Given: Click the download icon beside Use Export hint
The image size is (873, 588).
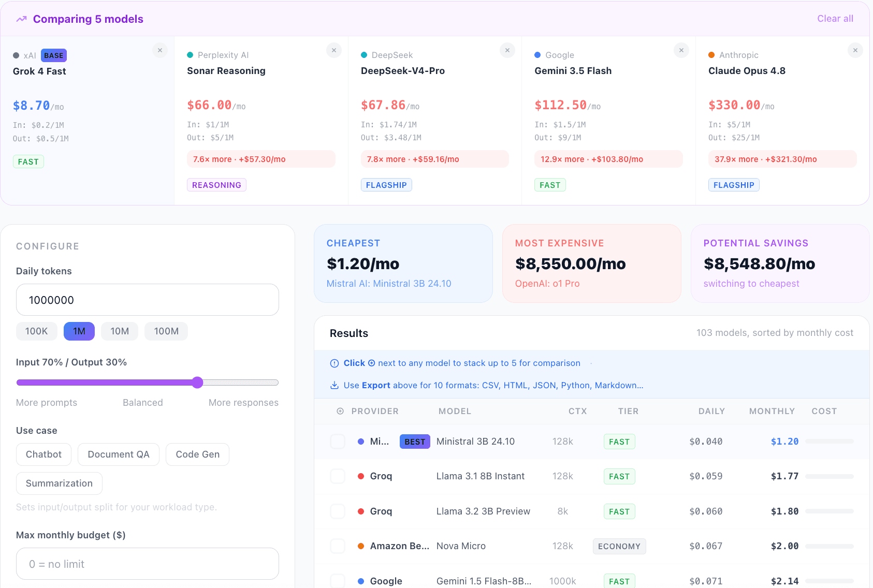Looking at the screenshot, I should (x=334, y=385).
